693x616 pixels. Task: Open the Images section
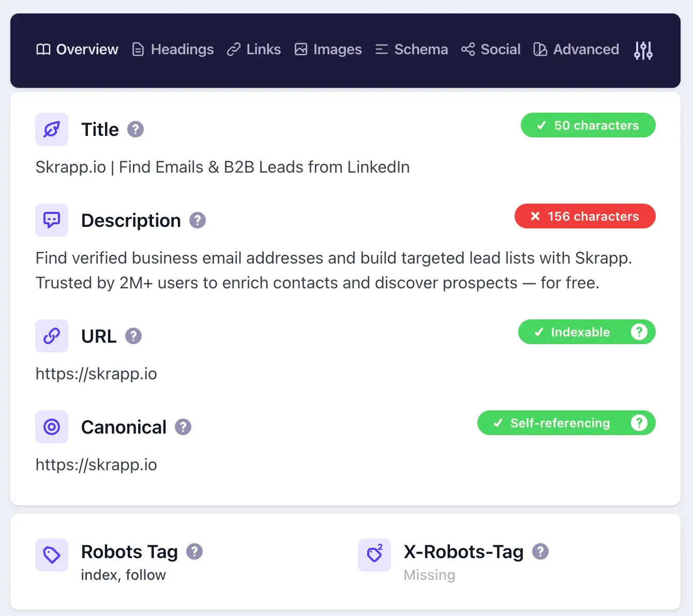pos(328,49)
